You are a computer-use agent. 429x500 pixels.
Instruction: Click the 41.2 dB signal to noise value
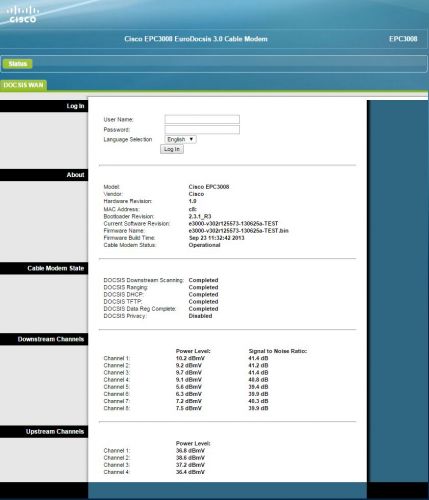258,365
